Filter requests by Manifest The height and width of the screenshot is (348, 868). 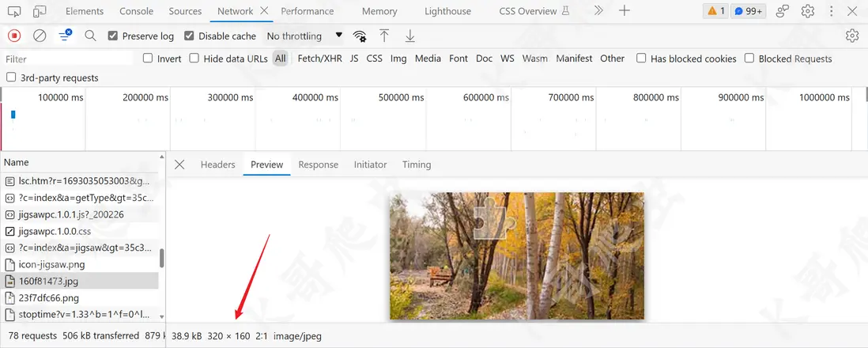pyautogui.click(x=574, y=59)
